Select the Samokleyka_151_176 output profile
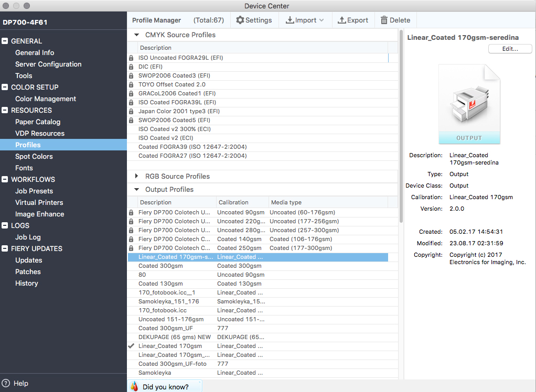 click(263, 301)
